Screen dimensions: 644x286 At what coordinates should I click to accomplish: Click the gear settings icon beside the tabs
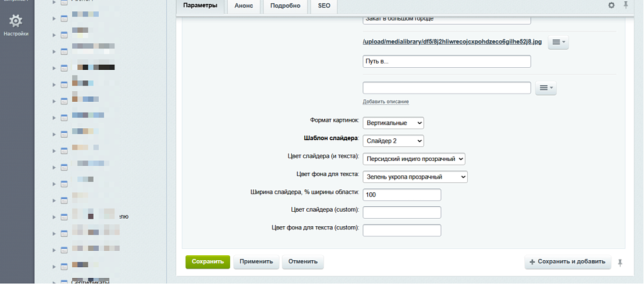[x=611, y=6]
